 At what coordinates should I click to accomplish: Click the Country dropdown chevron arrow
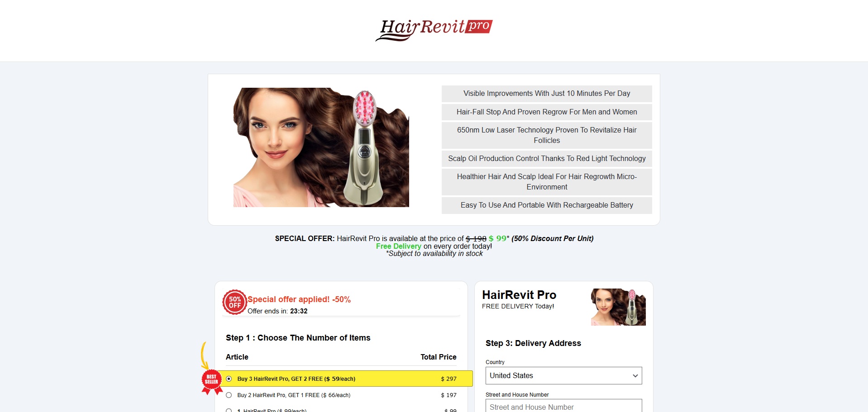(635, 376)
